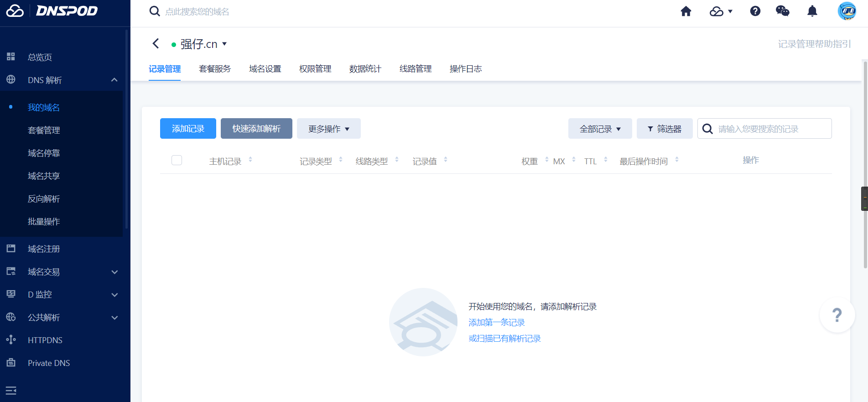Switch to the 操作日志 tab
This screenshot has width=868, height=402.
coord(465,69)
